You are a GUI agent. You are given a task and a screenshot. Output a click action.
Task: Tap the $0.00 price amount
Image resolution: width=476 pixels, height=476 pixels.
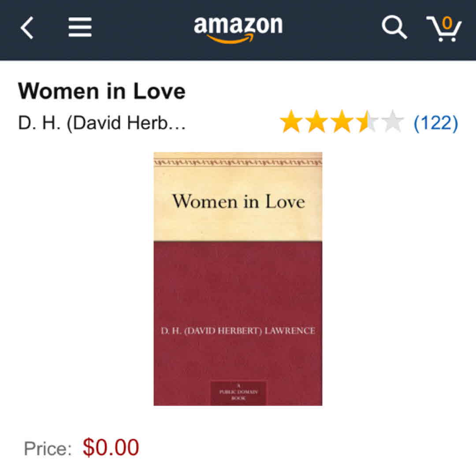tap(111, 447)
